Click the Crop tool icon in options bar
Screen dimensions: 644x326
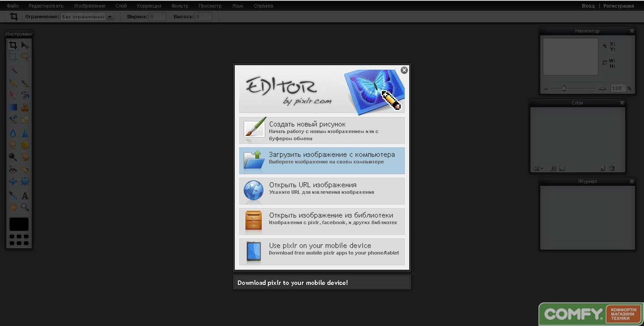point(14,17)
